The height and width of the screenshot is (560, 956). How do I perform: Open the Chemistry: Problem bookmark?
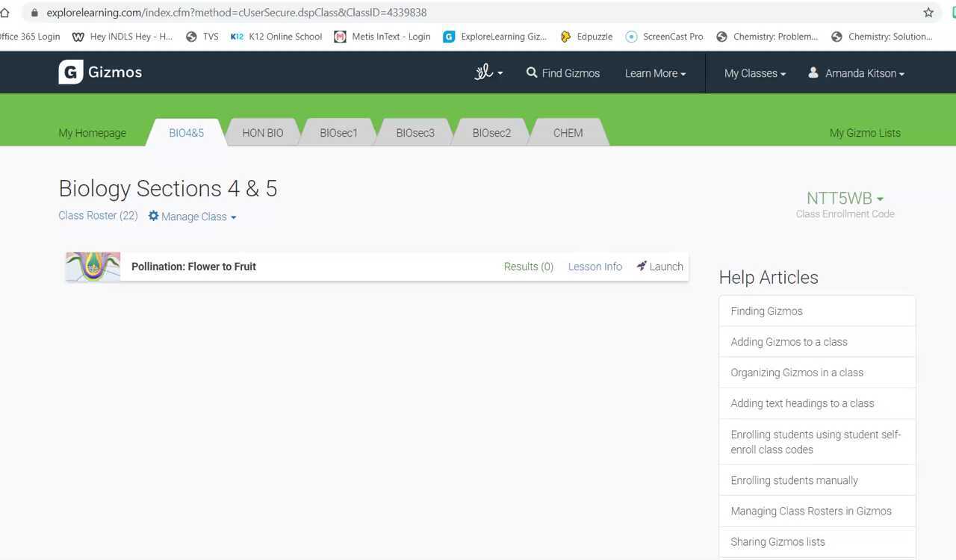point(767,37)
